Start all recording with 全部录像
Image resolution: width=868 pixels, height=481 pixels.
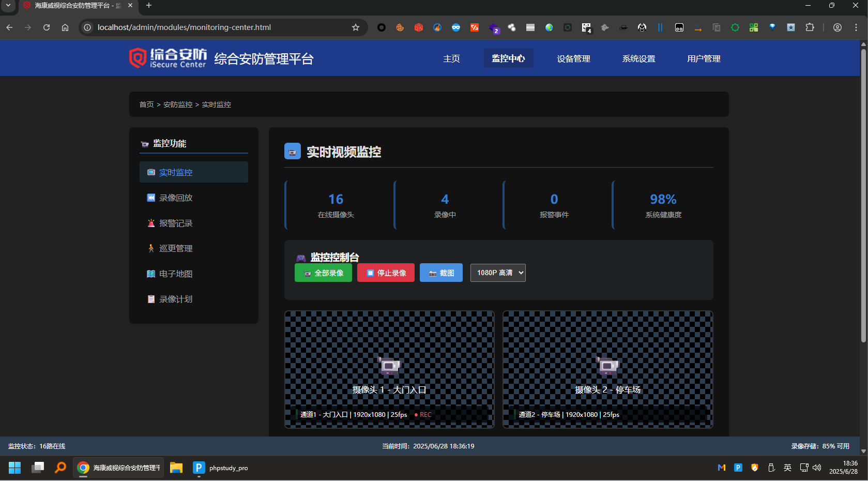[323, 273]
